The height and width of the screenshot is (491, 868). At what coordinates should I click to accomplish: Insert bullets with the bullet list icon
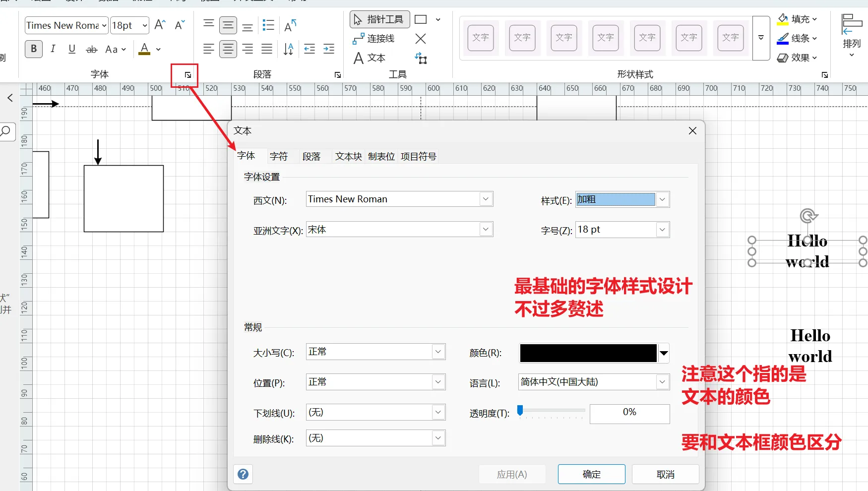point(268,25)
